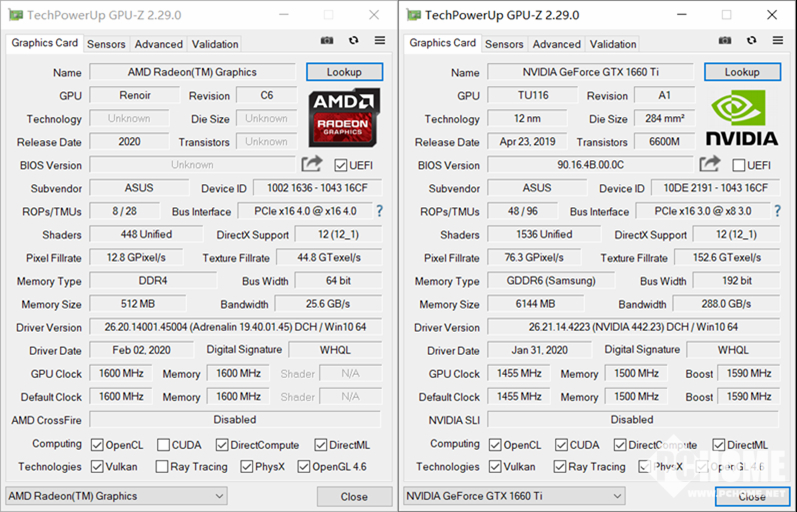Click Bus Interface question mark in AMD window
Screen dimensions: 797x512
click(x=379, y=211)
